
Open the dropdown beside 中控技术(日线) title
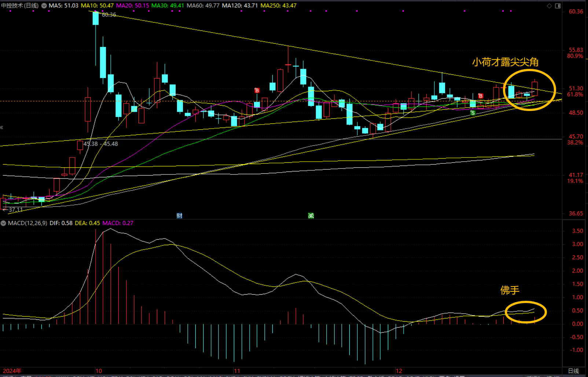pos(44,6)
